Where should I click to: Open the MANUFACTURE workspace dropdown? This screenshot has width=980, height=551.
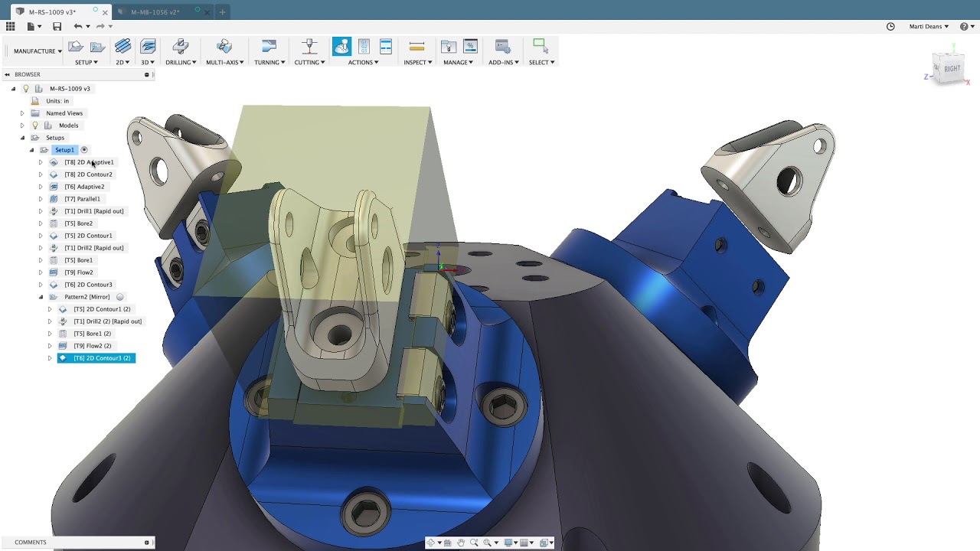(38, 51)
